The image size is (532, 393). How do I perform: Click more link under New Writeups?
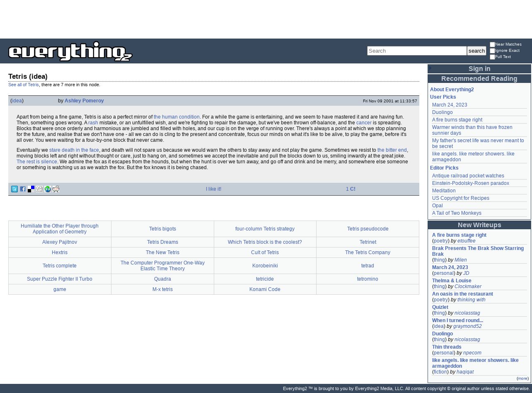coord(522,378)
